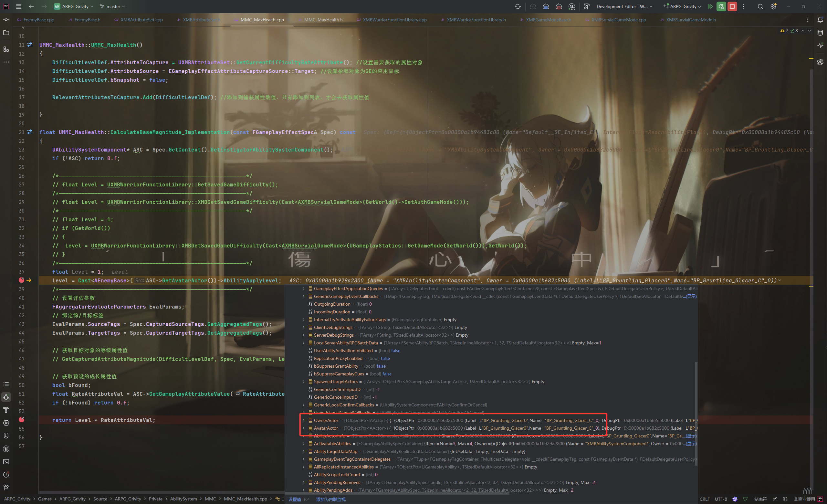827x504 pixels.
Task: Resume program with the green play button
Action: pyautogui.click(x=710, y=6)
